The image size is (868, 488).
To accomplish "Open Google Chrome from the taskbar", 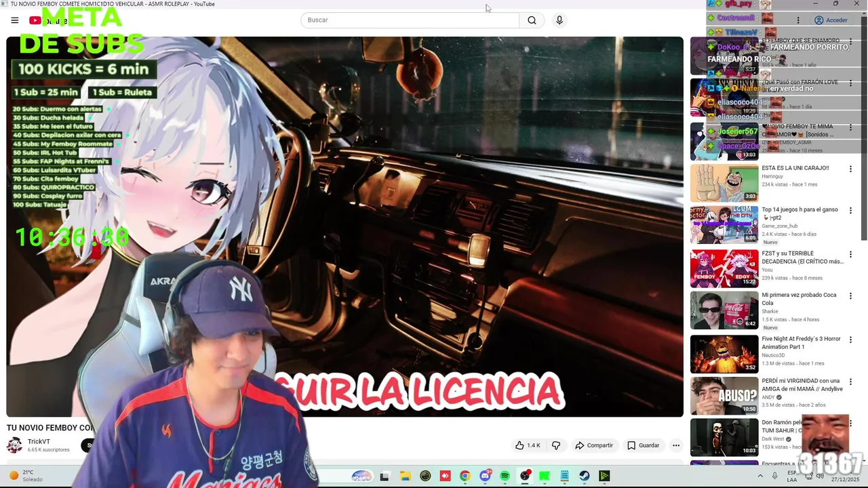I will tap(465, 476).
